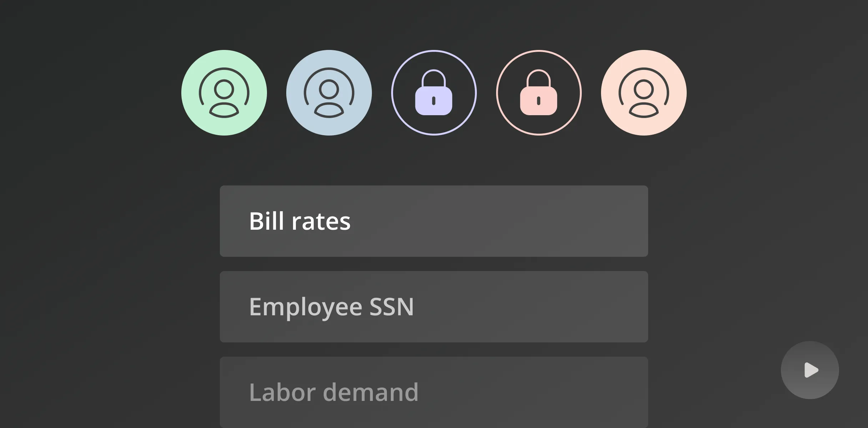868x428 pixels.
Task: Click the 'Employee SSN' text label
Action: click(331, 307)
